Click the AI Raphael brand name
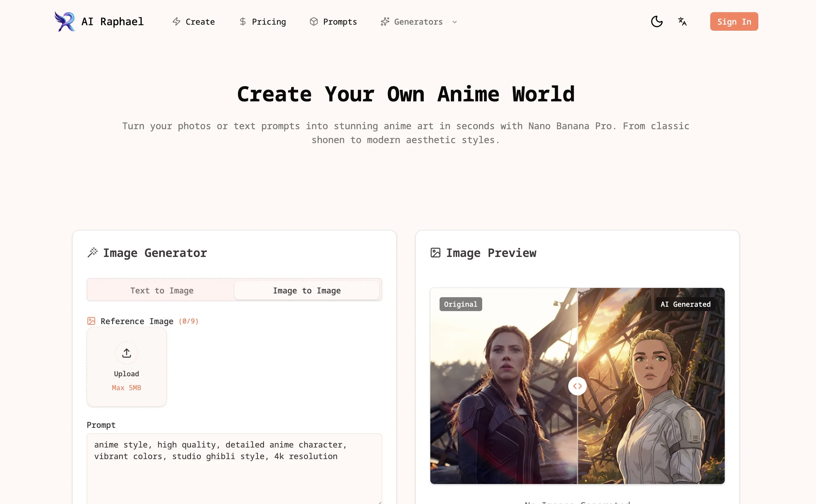 tap(112, 22)
